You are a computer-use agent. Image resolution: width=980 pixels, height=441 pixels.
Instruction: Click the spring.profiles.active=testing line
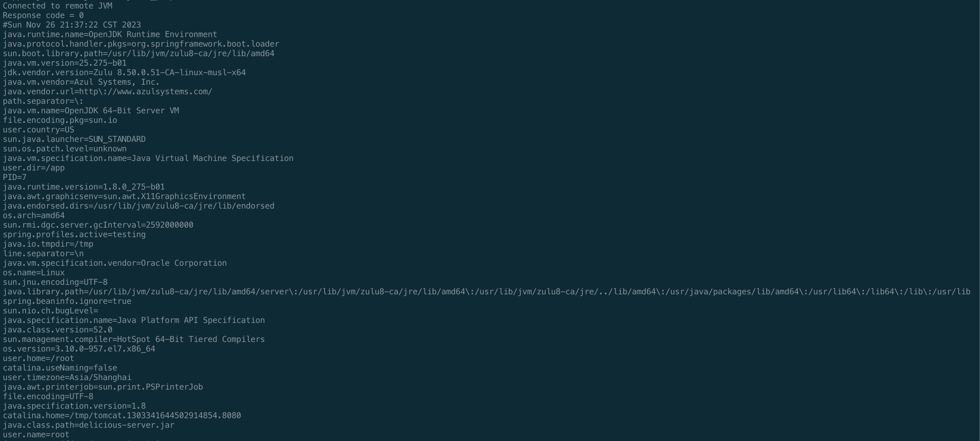pyautogui.click(x=74, y=234)
